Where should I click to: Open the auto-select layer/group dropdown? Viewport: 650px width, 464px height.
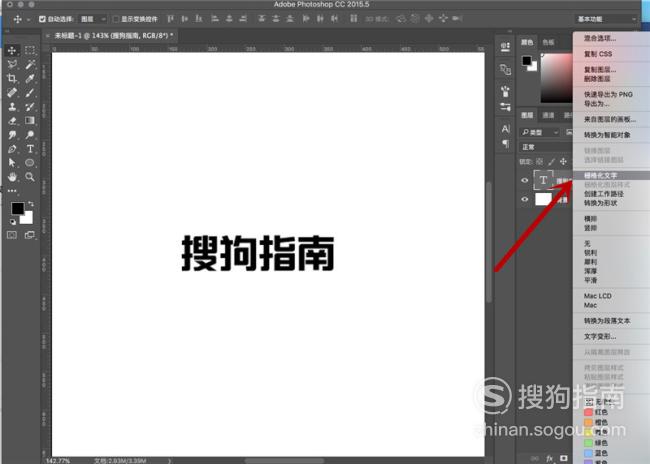tap(92, 19)
